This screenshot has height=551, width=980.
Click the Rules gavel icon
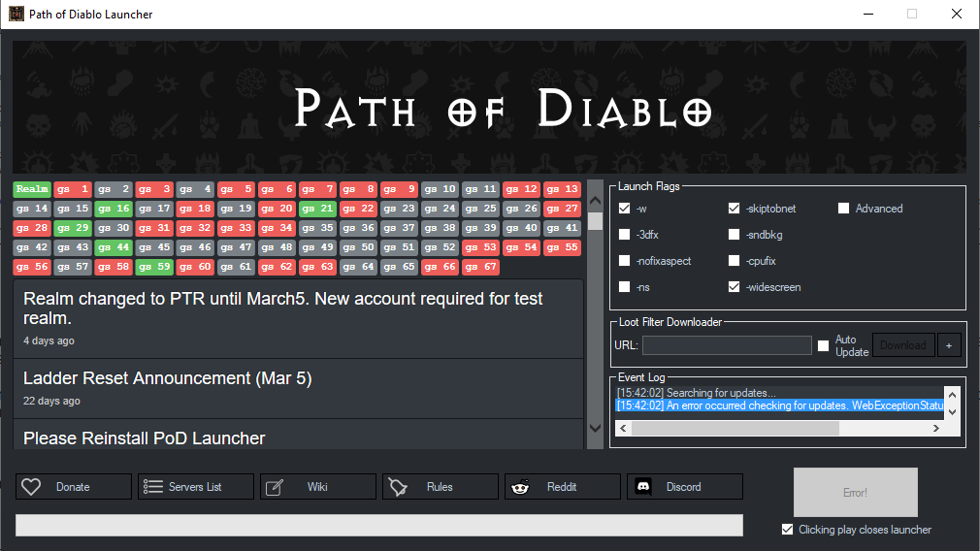[x=397, y=487]
